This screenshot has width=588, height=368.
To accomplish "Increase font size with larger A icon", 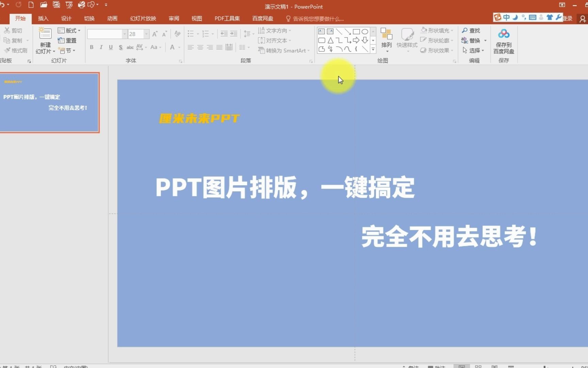I will pyautogui.click(x=155, y=34).
